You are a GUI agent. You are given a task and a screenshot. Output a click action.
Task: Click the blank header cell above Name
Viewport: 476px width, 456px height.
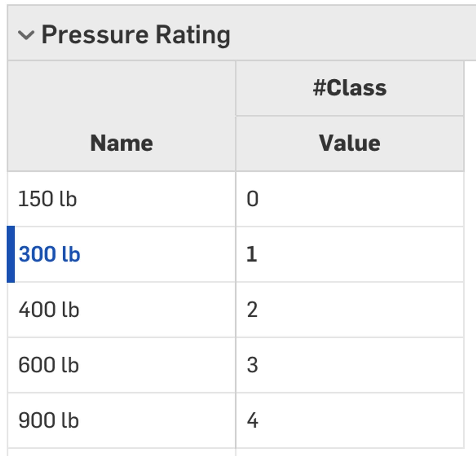click(121, 88)
